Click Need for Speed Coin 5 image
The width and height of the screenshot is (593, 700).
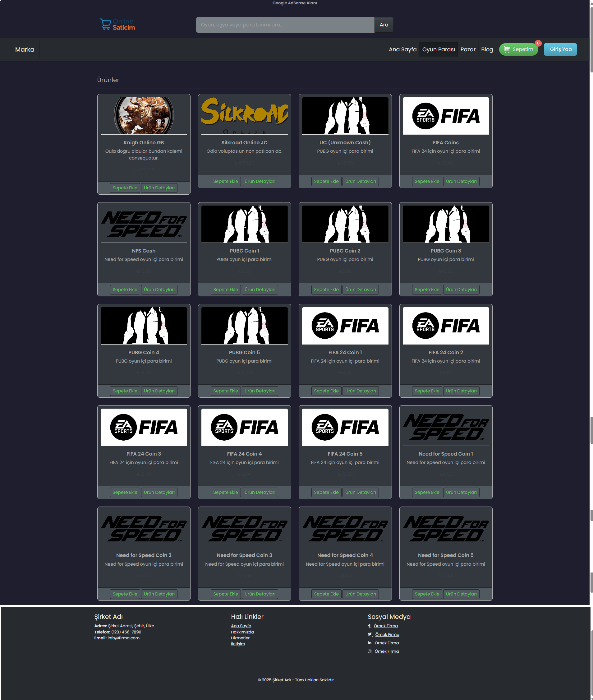coord(446,529)
